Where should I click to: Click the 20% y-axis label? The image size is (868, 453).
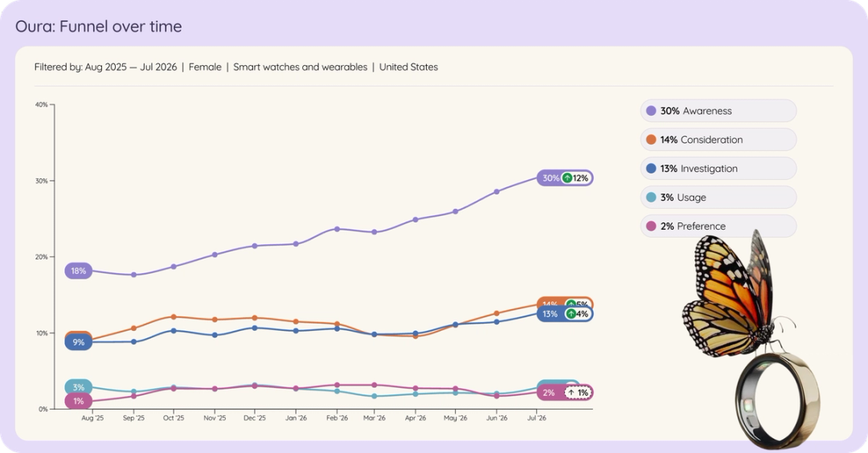[x=42, y=257]
